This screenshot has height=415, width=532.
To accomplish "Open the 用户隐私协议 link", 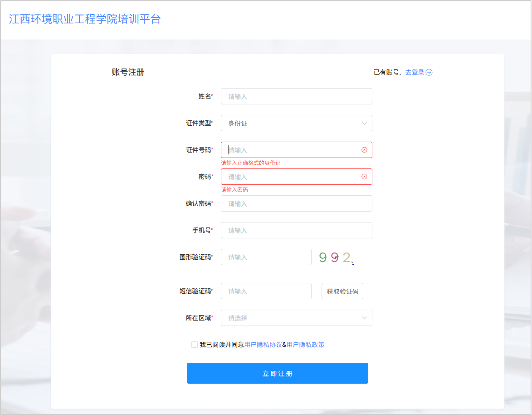I will click(x=263, y=345).
